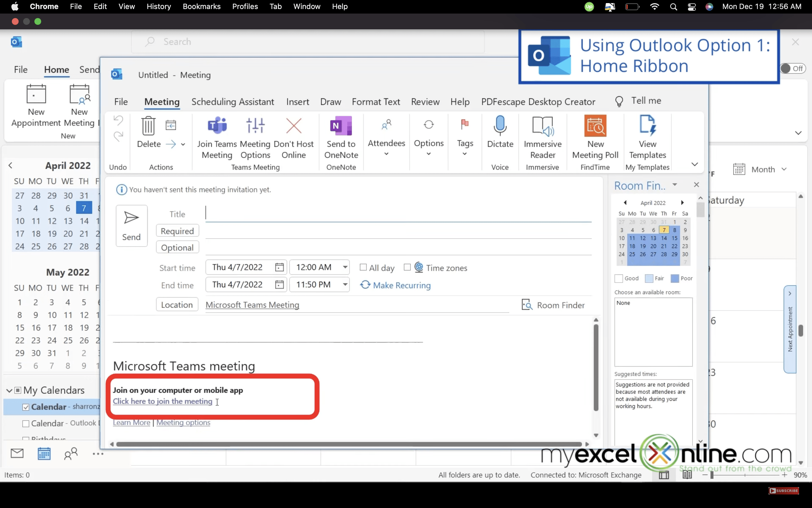812x508 pixels.
Task: Click the Room Finder icon button
Action: pyautogui.click(x=553, y=305)
